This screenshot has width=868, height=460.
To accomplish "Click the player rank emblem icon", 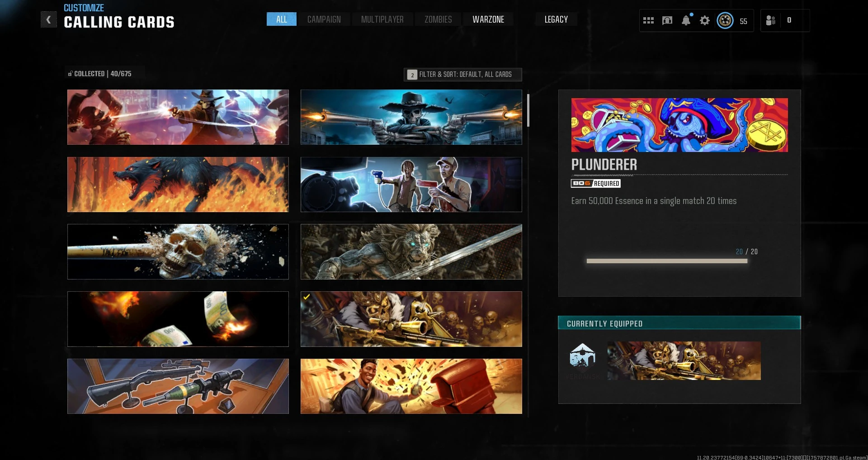I will coord(725,20).
